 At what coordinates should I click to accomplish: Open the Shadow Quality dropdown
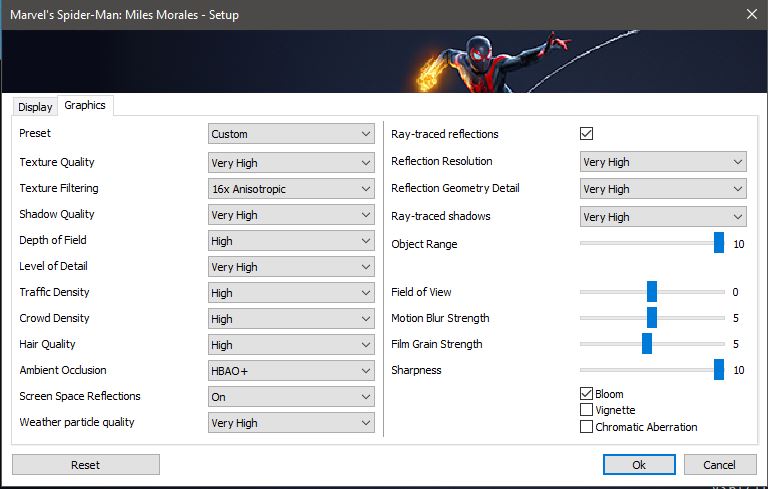(x=291, y=215)
